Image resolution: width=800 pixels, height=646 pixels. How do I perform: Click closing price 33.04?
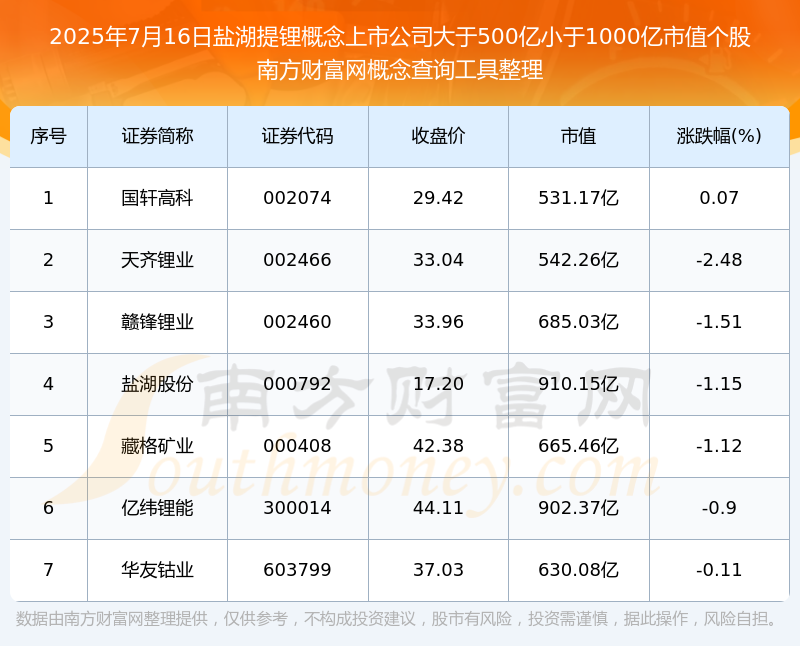click(438, 260)
